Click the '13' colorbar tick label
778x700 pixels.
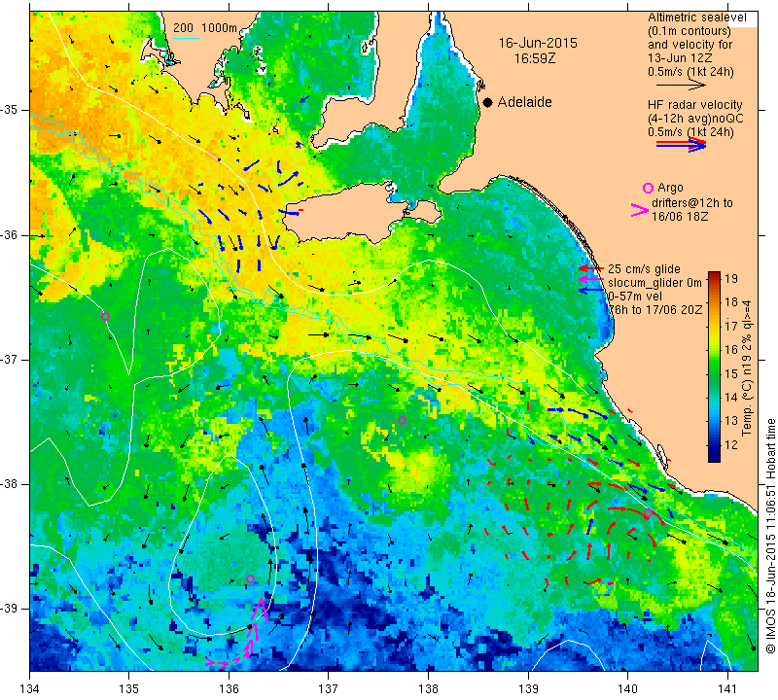(x=731, y=421)
